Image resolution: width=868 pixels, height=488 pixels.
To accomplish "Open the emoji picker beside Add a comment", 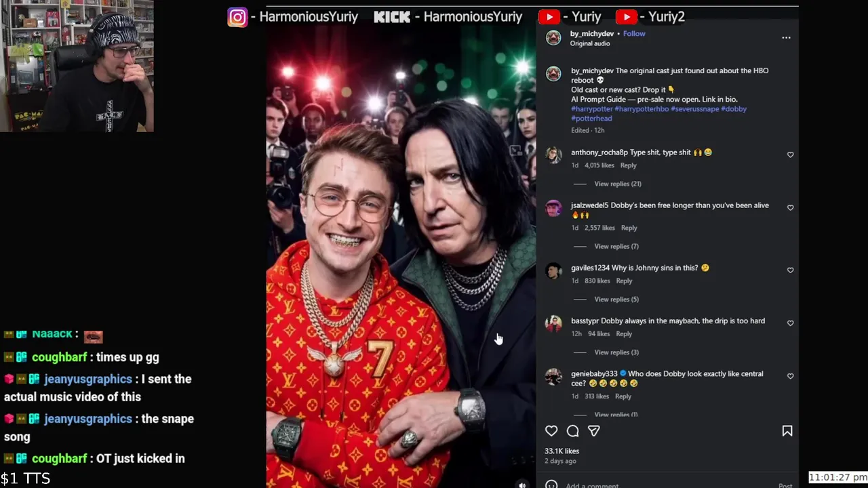I will [x=551, y=485].
